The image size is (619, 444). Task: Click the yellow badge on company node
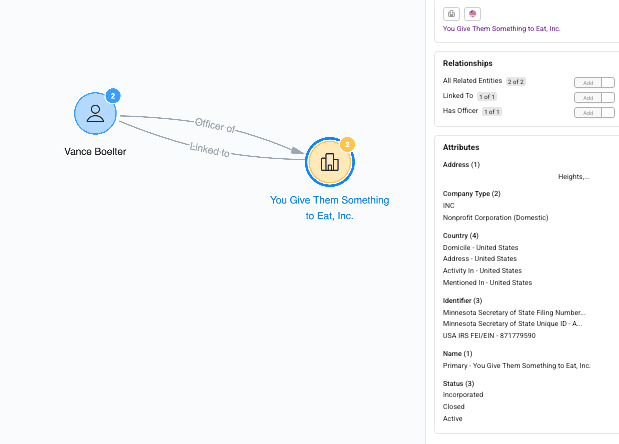[x=348, y=144]
